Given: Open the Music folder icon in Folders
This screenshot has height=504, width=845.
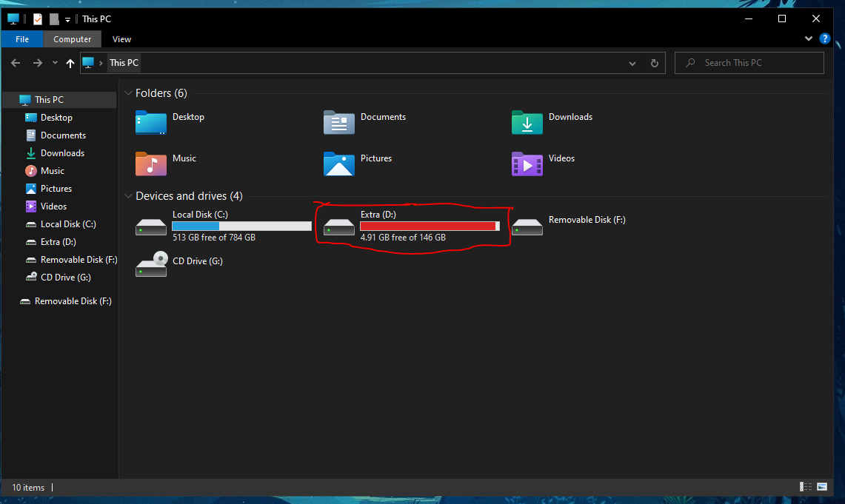Looking at the screenshot, I should [x=151, y=164].
